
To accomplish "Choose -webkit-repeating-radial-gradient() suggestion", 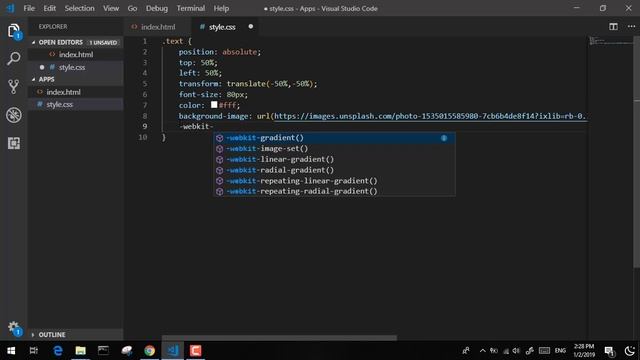I will pyautogui.click(x=334, y=191).
